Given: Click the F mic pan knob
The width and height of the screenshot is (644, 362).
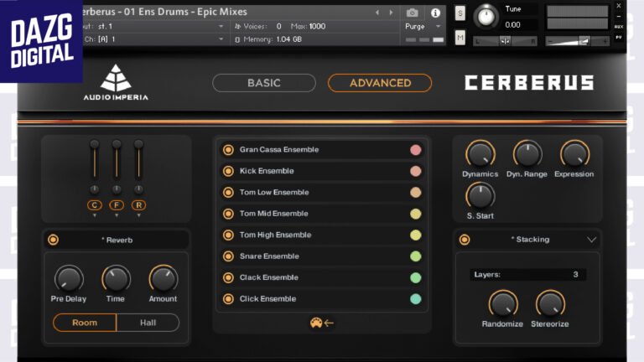Looking at the screenshot, I should pos(117,189).
